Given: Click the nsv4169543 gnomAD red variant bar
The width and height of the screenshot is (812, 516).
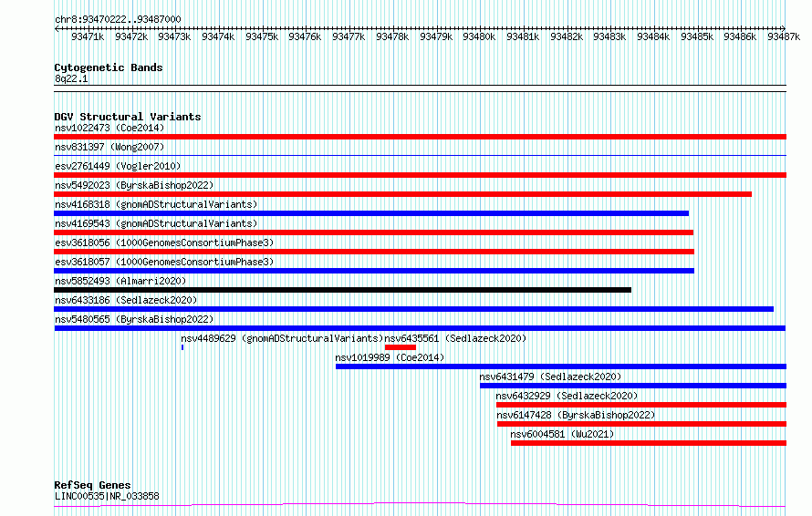Looking at the screenshot, I should point(373,232).
